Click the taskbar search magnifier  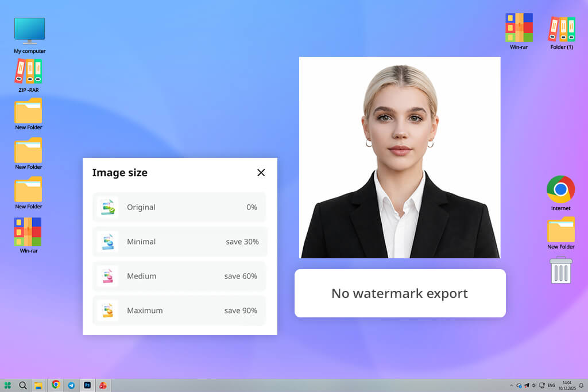point(23,385)
